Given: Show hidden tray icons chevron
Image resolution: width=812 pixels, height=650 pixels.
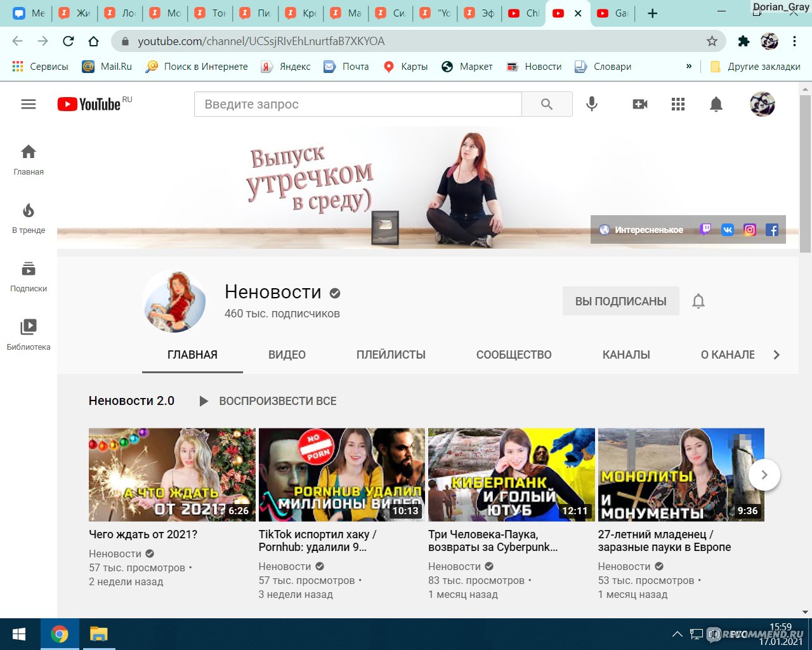Looking at the screenshot, I should (677, 634).
